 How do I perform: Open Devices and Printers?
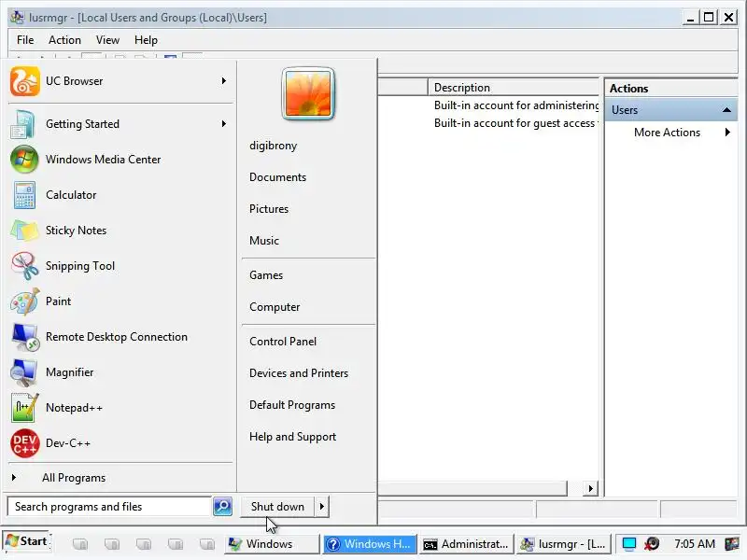299,373
